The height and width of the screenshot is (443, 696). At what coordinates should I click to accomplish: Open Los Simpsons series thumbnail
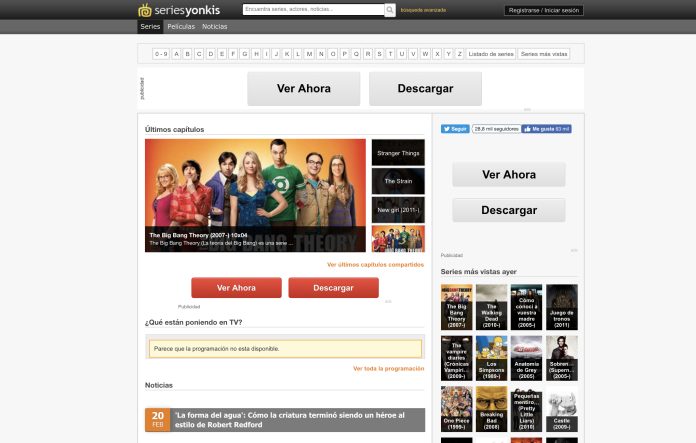tap(491, 358)
